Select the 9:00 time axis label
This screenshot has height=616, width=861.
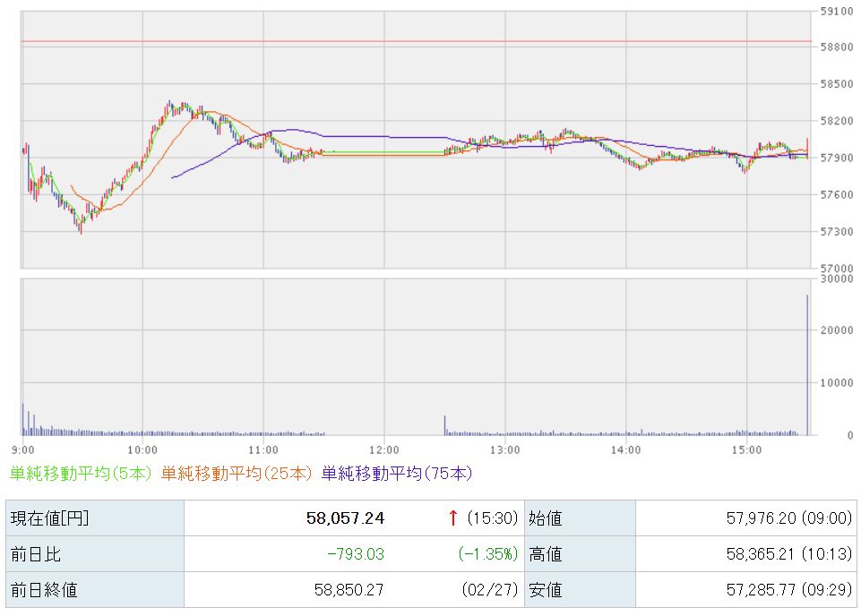coord(23,449)
